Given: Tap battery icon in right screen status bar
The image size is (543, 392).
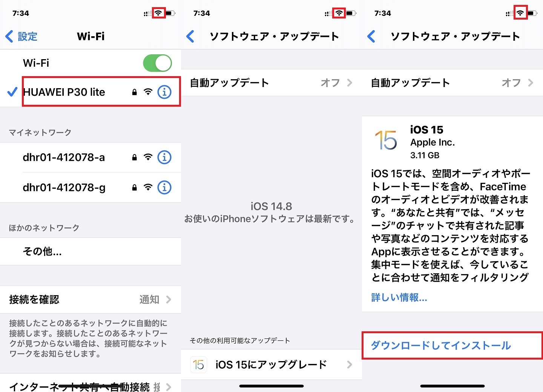Looking at the screenshot, I should (x=532, y=14).
